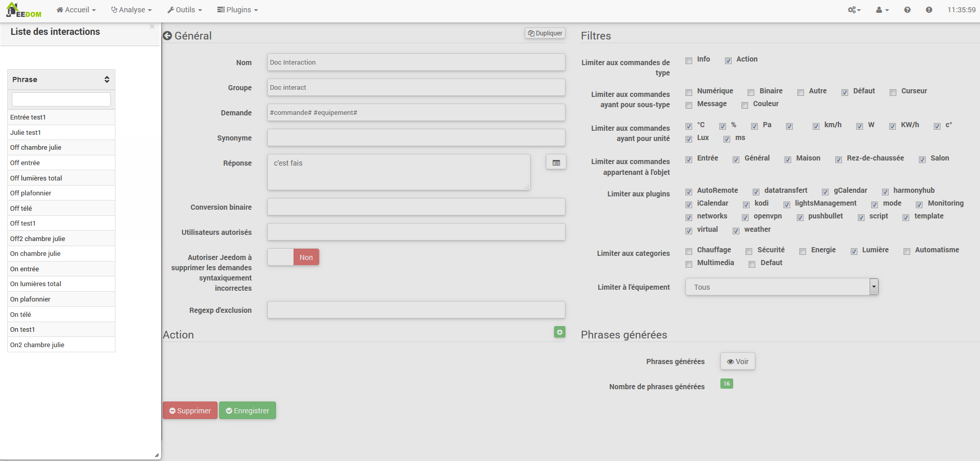This screenshot has height=461, width=980.
Task: Click the green add action plus icon
Action: [x=559, y=332]
